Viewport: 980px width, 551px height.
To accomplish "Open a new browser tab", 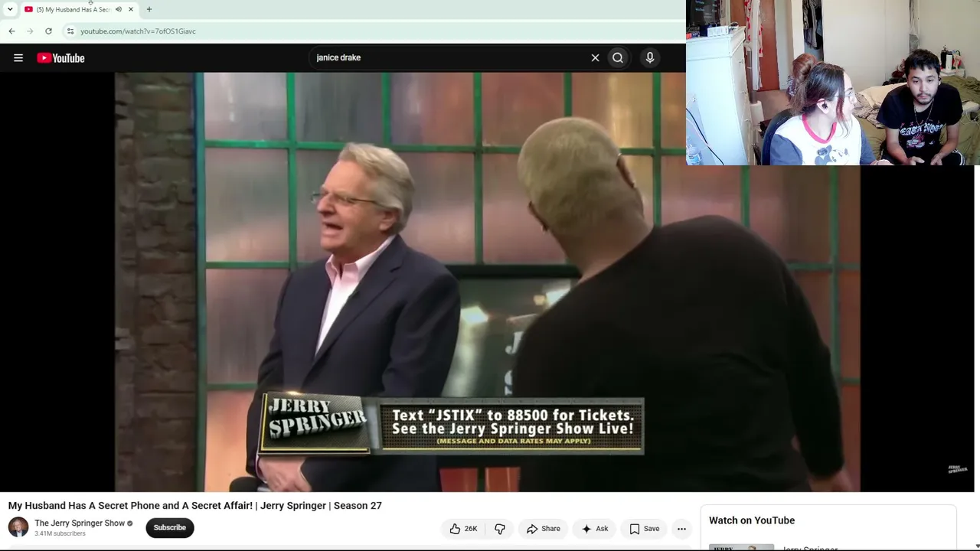I will (149, 9).
